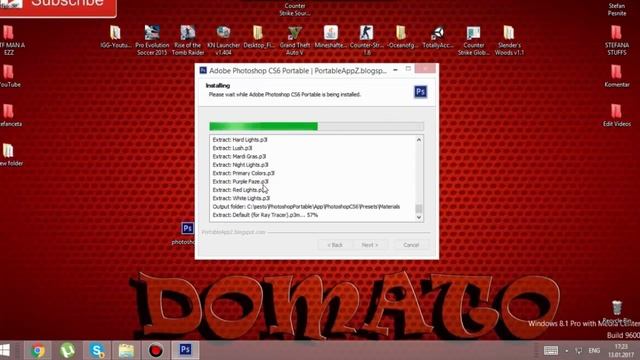Minimize the Photoshop installer window
640x360 pixels.
click(x=395, y=69)
